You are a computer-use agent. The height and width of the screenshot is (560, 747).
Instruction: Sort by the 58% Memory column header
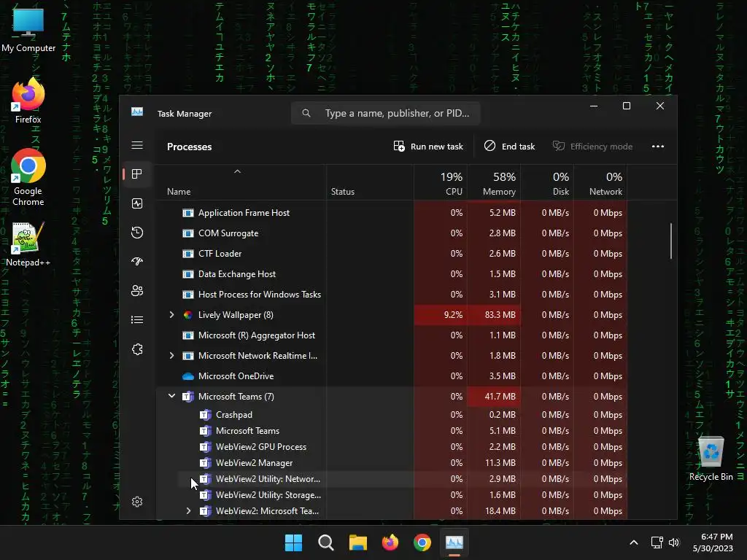[x=494, y=183]
